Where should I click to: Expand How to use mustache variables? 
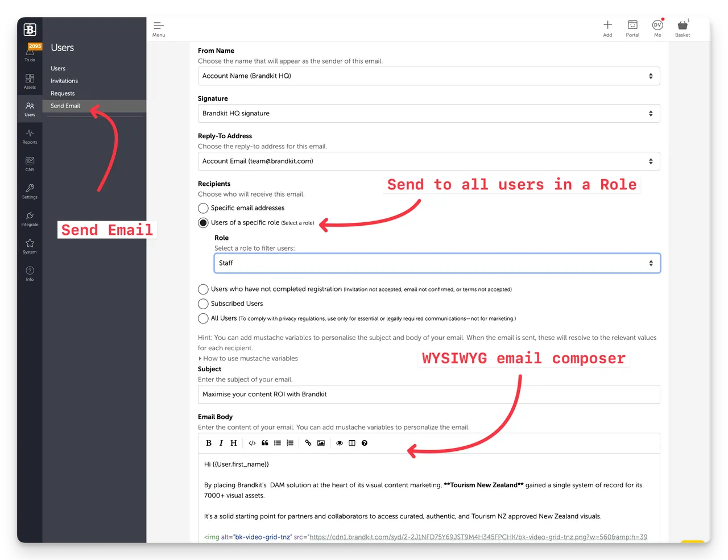point(250,359)
